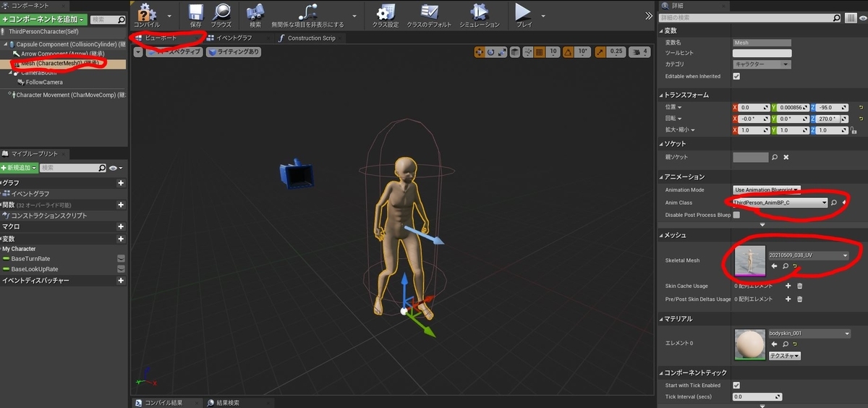
Task: Click the 検索 (Find) binoculars icon
Action: [255, 14]
